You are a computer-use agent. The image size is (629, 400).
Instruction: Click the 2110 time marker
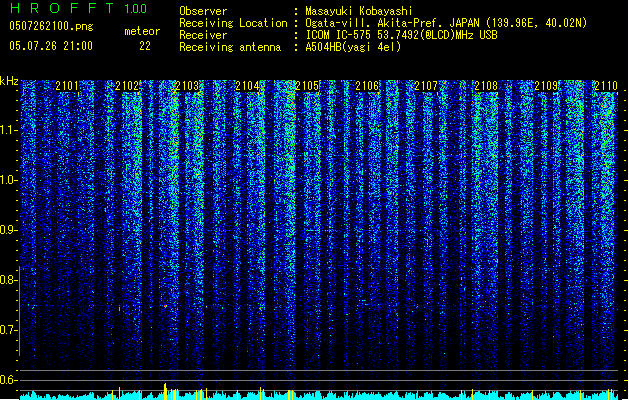click(x=606, y=86)
